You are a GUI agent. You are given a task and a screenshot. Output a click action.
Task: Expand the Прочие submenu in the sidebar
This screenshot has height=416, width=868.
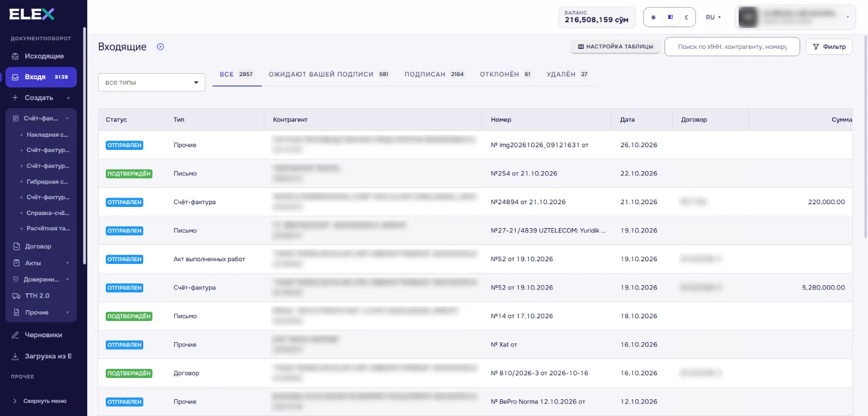pos(67,313)
